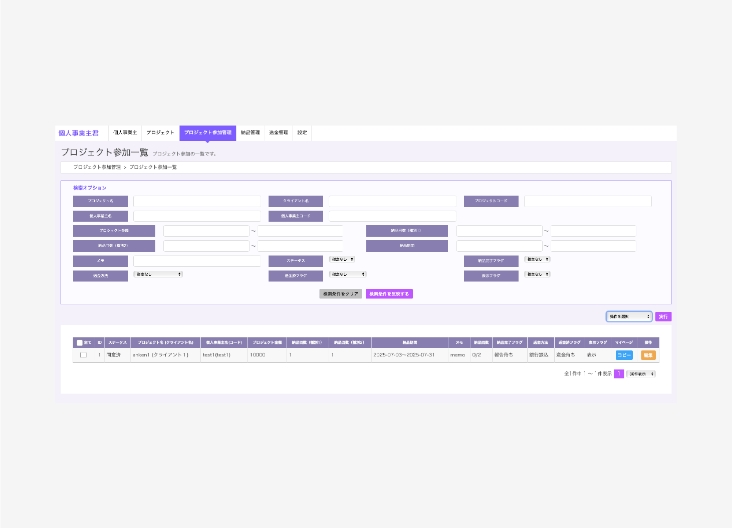Open the 納品管理 tab

coord(250,133)
